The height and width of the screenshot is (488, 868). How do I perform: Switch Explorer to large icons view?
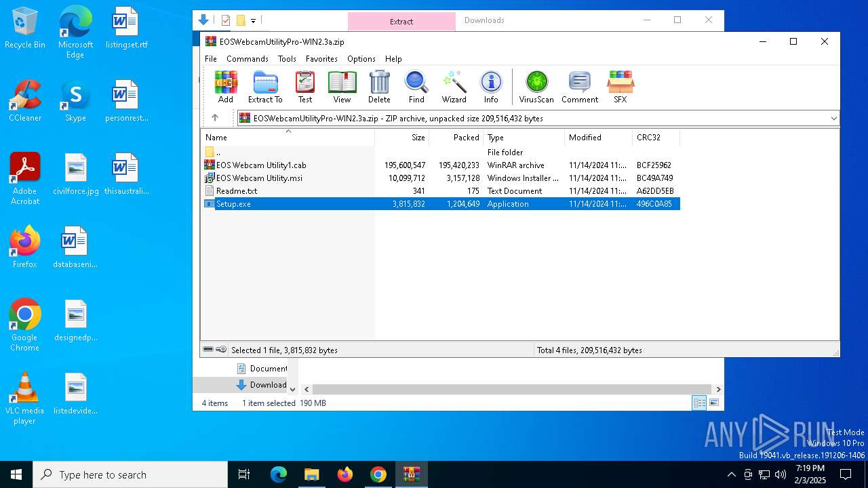[713, 403]
